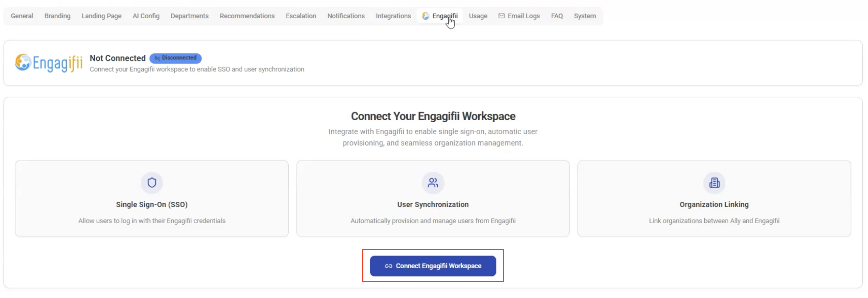Open the Recommendations tab
The image size is (868, 298).
(x=247, y=16)
